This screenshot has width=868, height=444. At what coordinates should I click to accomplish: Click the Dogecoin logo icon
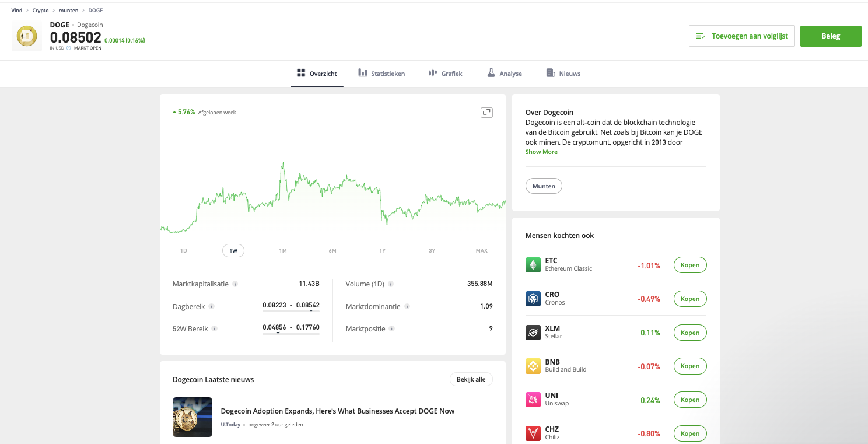(27, 36)
